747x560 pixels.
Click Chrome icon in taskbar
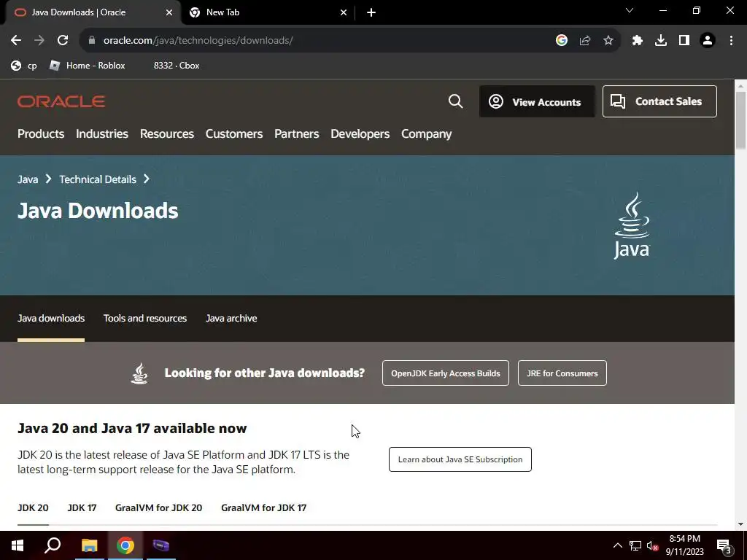[125, 545]
